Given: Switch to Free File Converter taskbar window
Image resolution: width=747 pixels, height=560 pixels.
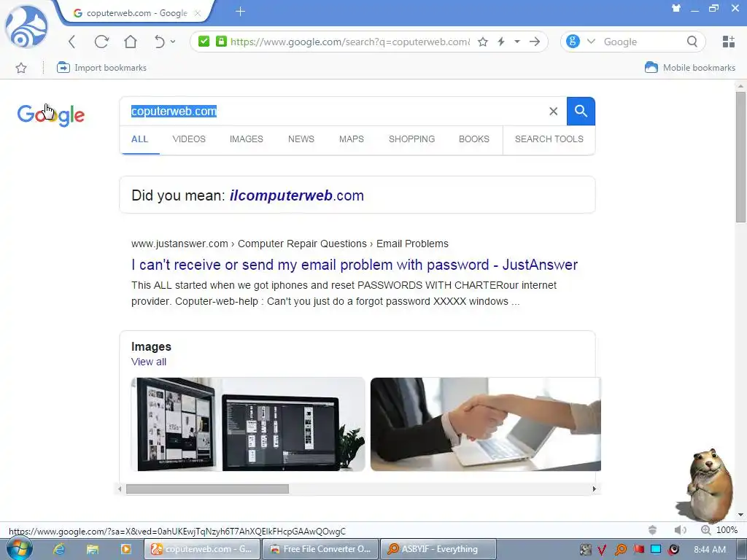Looking at the screenshot, I should tap(321, 549).
